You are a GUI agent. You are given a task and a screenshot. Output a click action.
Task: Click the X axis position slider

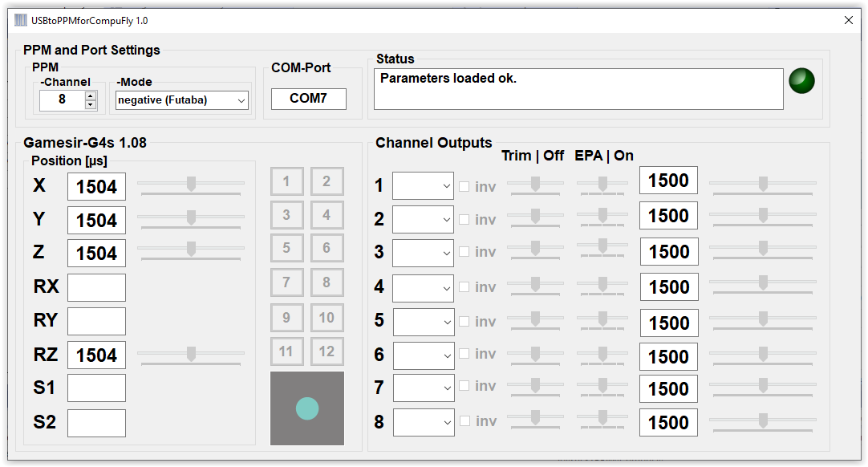coord(191,185)
